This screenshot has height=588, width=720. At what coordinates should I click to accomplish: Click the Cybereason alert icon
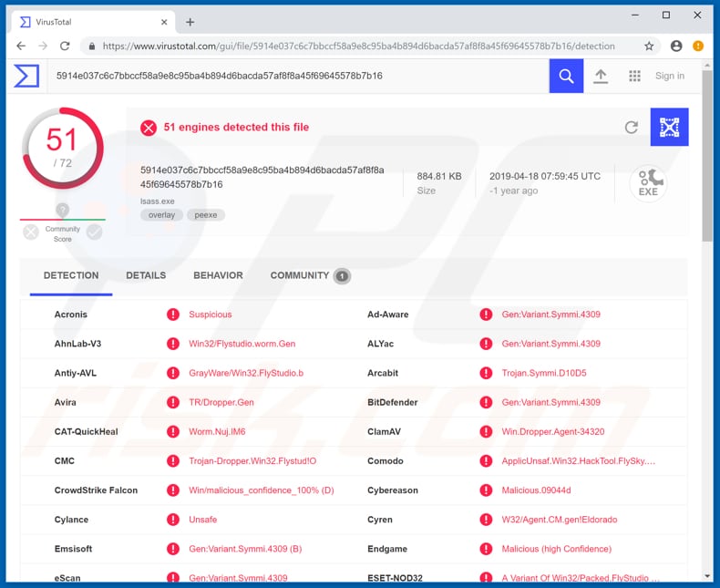click(x=486, y=490)
